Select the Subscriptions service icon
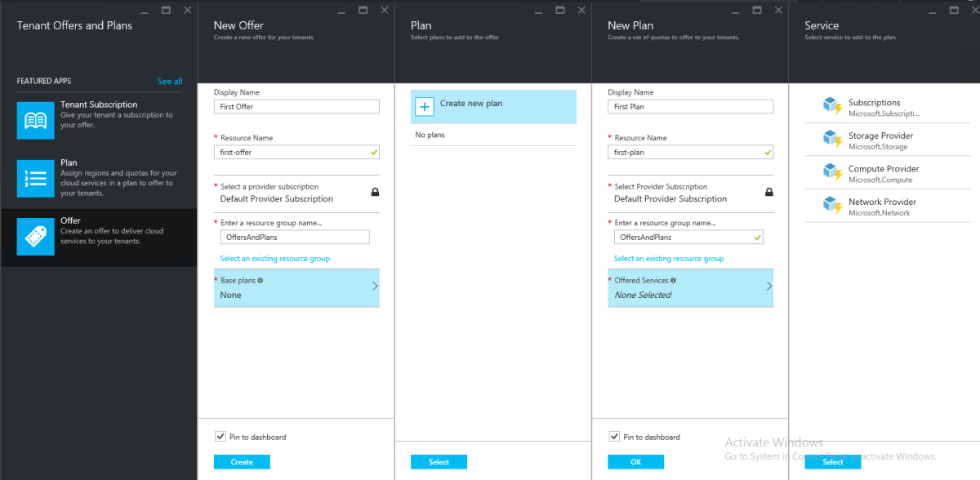 point(831,108)
